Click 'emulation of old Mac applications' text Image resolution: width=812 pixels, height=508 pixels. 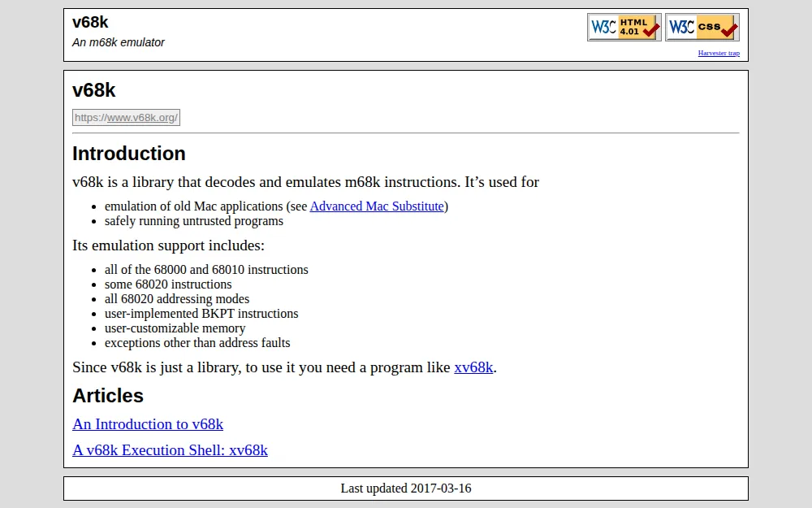tap(194, 206)
